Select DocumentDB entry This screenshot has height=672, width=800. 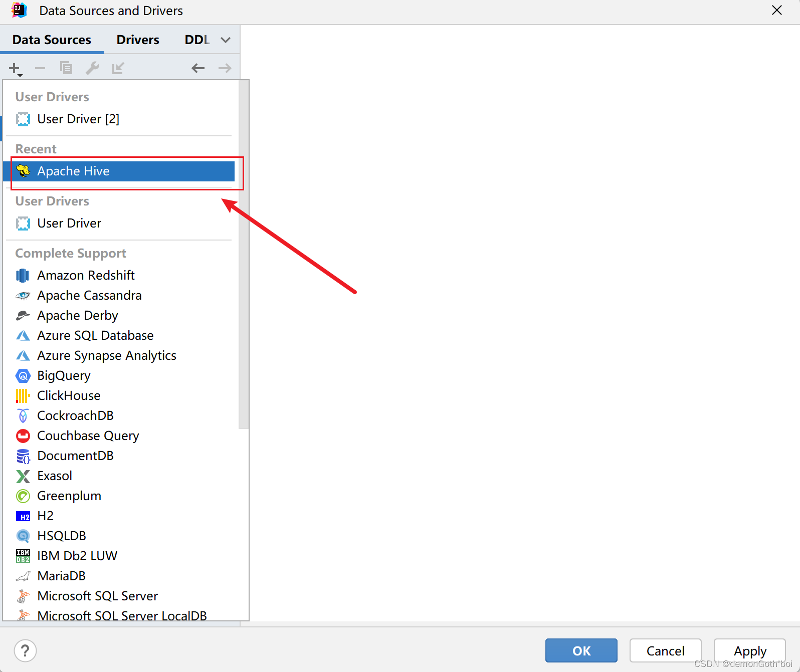pos(119,456)
